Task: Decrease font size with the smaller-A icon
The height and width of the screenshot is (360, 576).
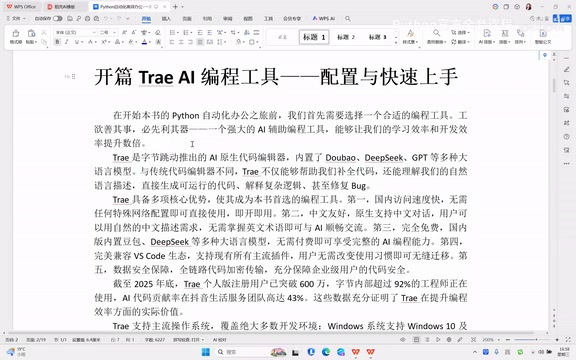Action: (x=134, y=32)
